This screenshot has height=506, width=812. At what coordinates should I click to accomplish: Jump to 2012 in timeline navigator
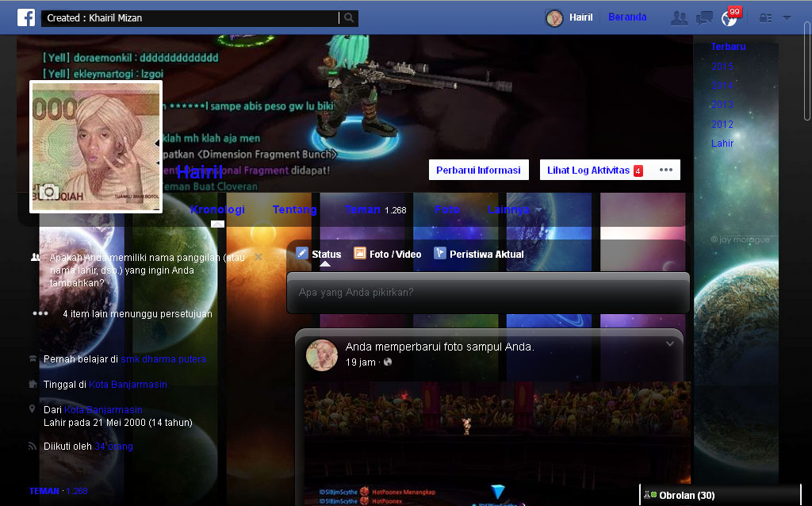pos(722,125)
